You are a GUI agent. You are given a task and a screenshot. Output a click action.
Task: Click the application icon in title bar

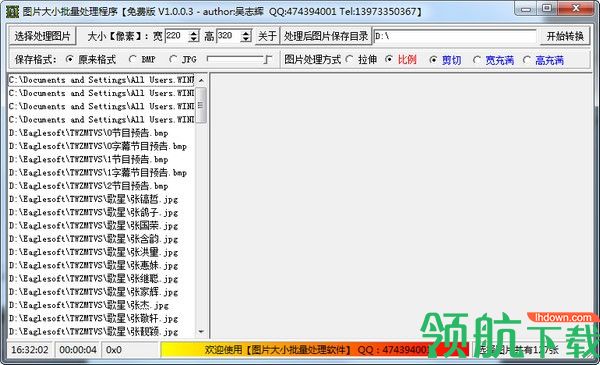click(12, 12)
